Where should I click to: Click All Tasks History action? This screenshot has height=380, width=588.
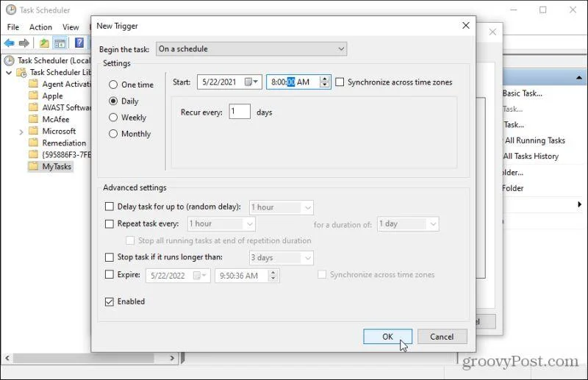[x=531, y=156]
